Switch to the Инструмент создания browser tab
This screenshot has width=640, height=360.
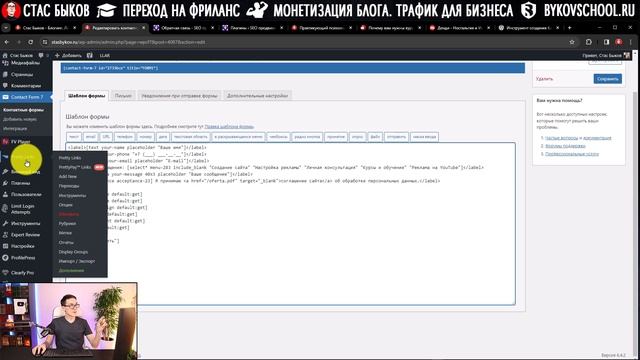click(x=529, y=28)
